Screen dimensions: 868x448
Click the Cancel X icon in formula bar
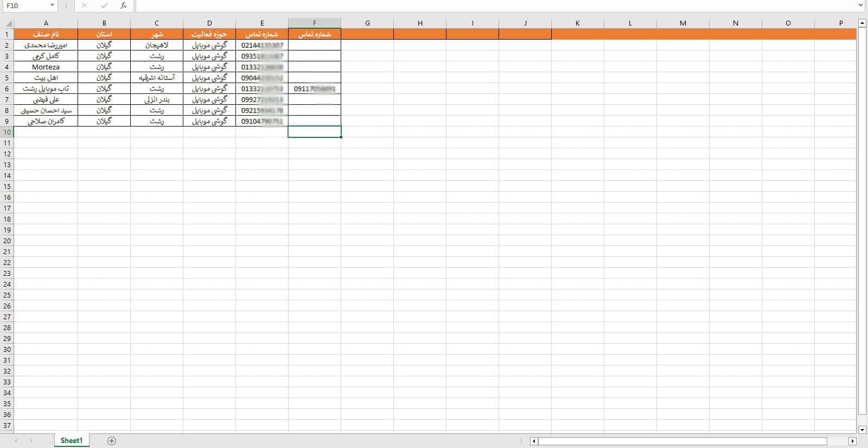pos(84,5)
